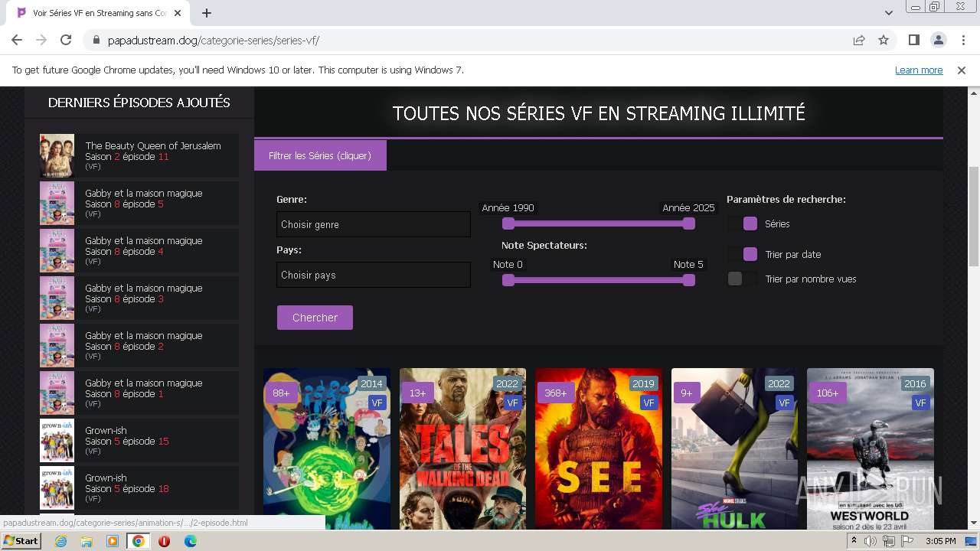Open the Windows Start menu

[21, 540]
